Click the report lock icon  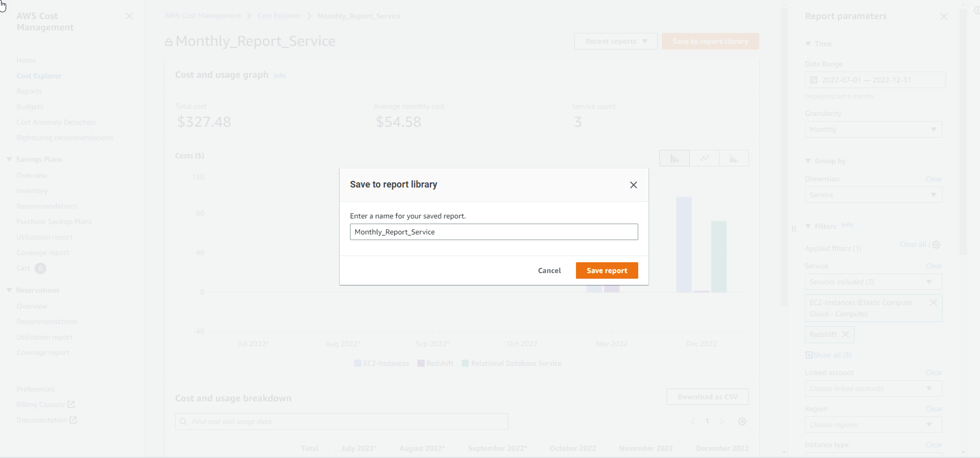pos(169,42)
